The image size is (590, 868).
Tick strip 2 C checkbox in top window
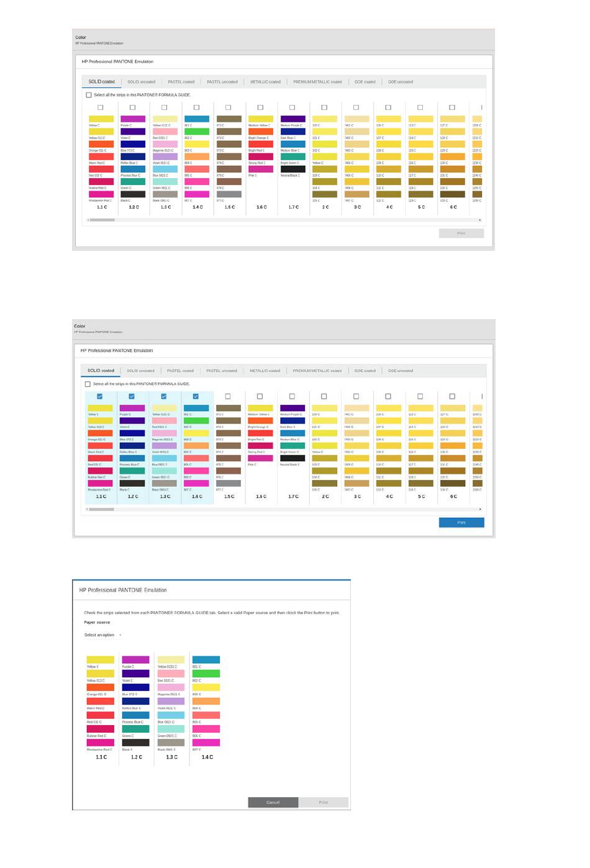[324, 107]
